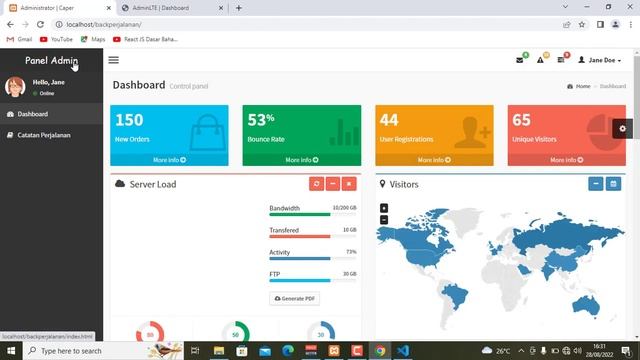Open the Visitors calendar button

613,184
